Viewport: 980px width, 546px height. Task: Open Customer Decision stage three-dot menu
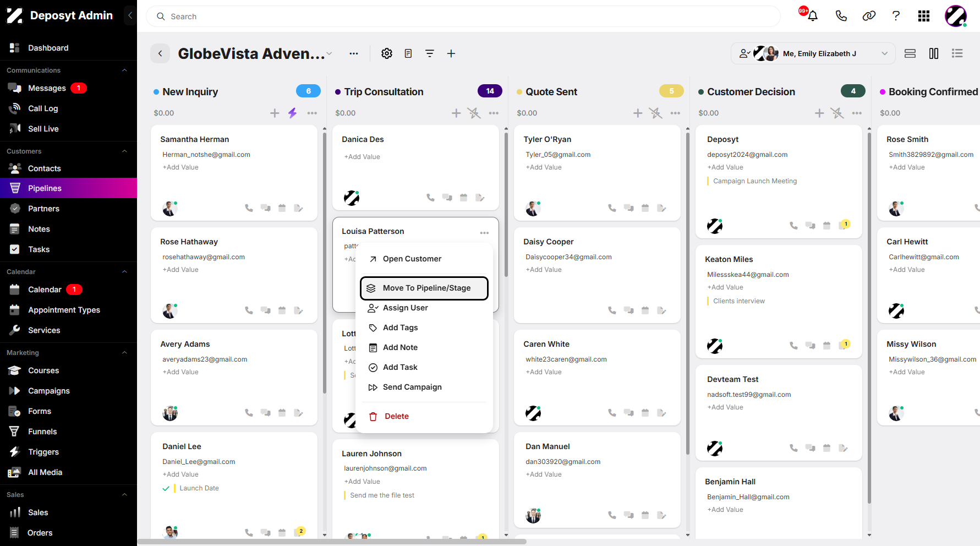pos(857,113)
